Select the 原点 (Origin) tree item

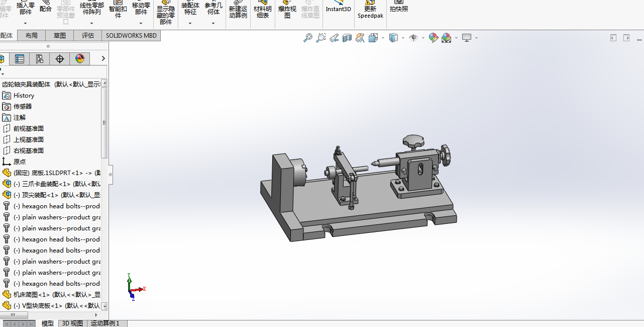pyautogui.click(x=14, y=162)
